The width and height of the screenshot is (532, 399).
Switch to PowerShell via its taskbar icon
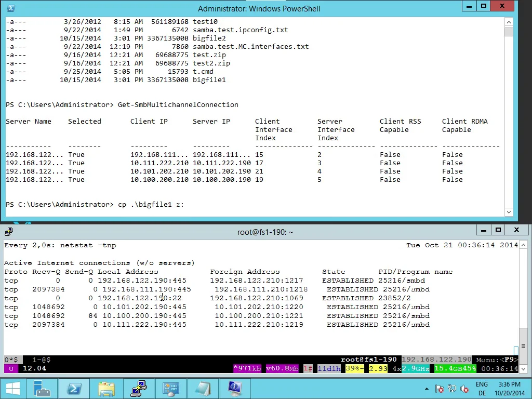pos(74,389)
